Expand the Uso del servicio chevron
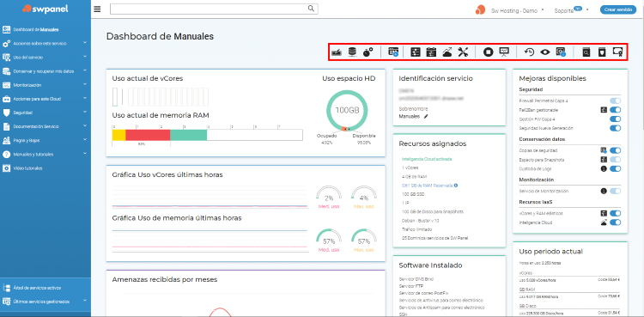Image resolution: width=644 pixels, height=317 pixels. (85, 57)
